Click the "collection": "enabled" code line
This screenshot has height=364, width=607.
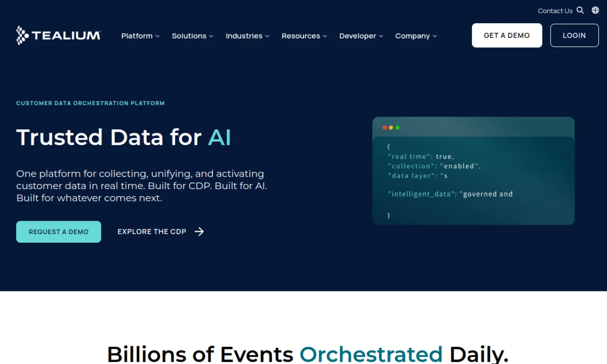(x=434, y=166)
